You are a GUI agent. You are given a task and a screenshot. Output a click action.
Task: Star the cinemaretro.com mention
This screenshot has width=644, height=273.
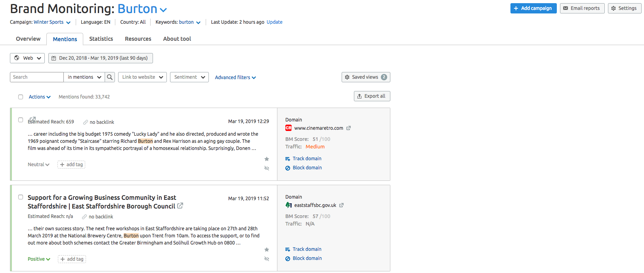point(267,159)
